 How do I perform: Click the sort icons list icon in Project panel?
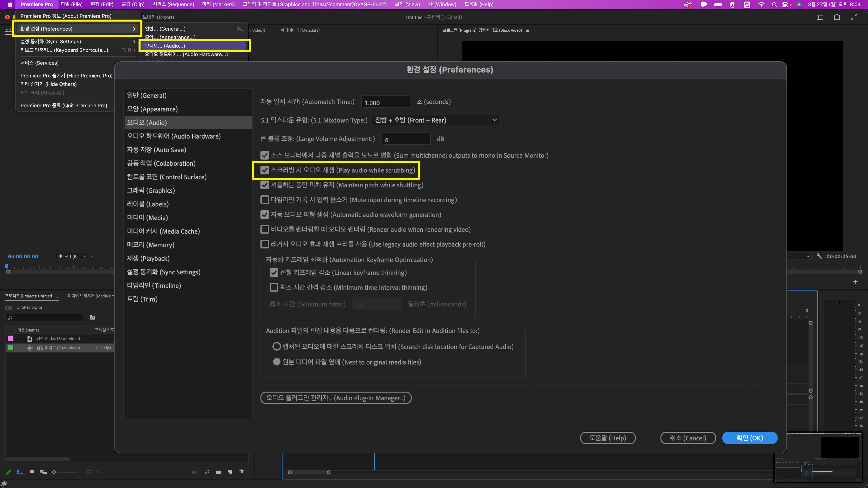[x=88, y=472]
